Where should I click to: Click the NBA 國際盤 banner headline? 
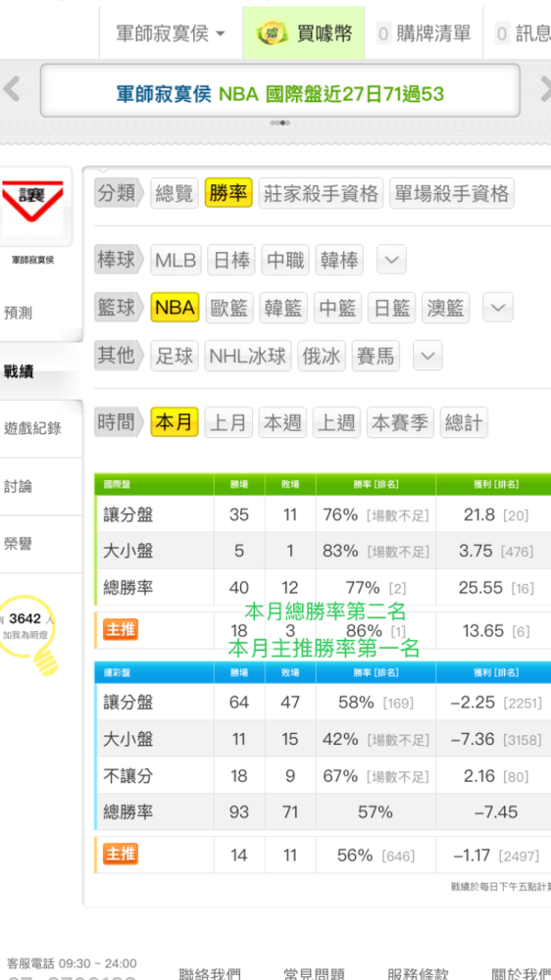pos(280,94)
